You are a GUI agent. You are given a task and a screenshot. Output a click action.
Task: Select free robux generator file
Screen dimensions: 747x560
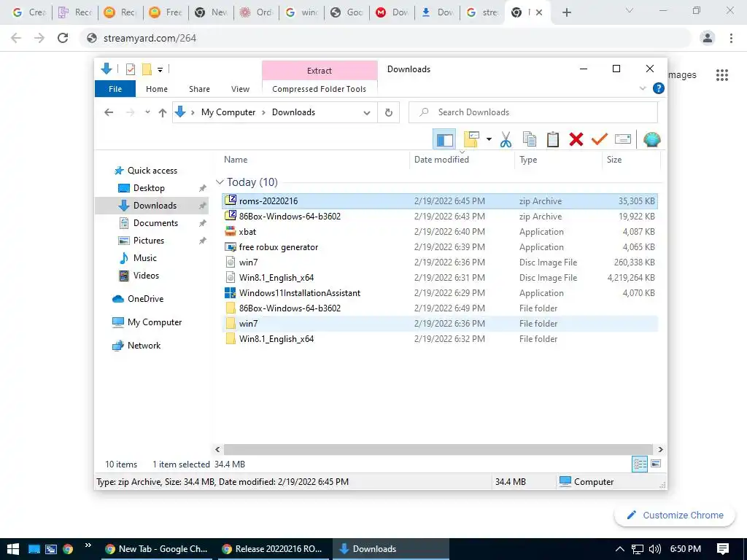[x=440, y=246]
